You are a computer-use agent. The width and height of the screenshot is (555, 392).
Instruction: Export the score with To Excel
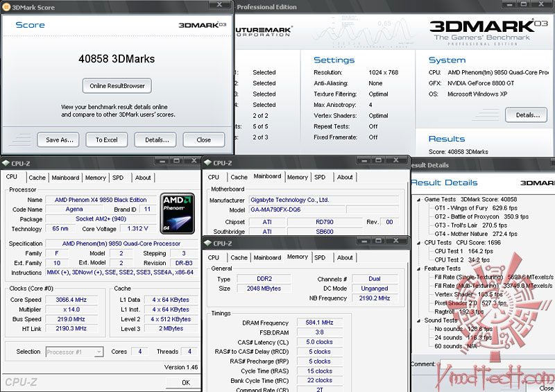tap(107, 140)
